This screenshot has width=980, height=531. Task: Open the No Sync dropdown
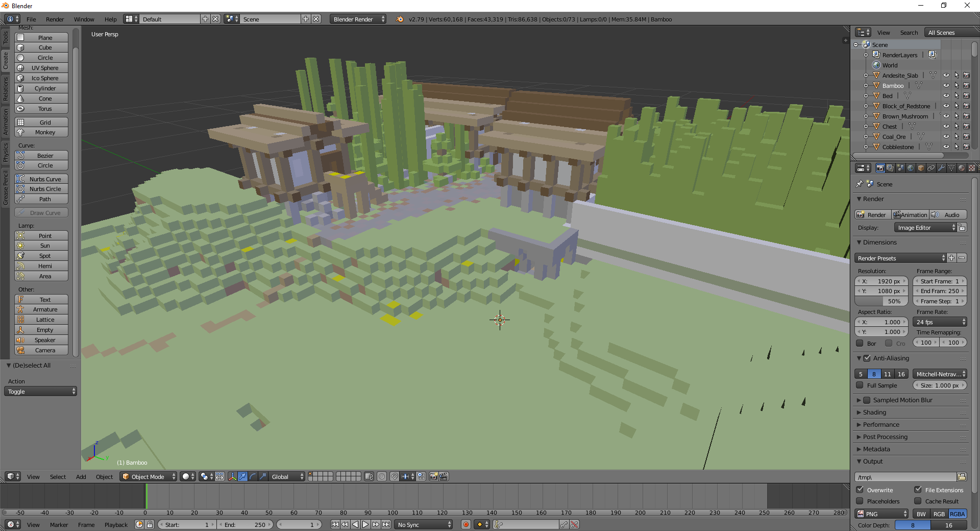424,524
